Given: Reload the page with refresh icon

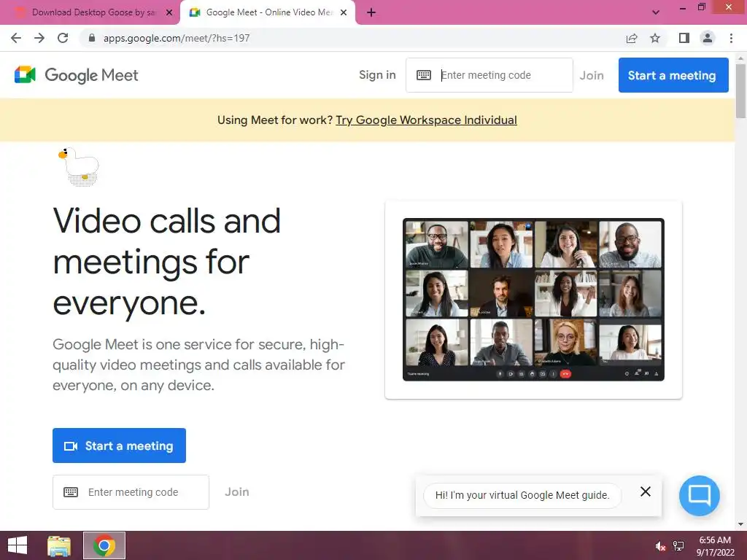Looking at the screenshot, I should (63, 38).
